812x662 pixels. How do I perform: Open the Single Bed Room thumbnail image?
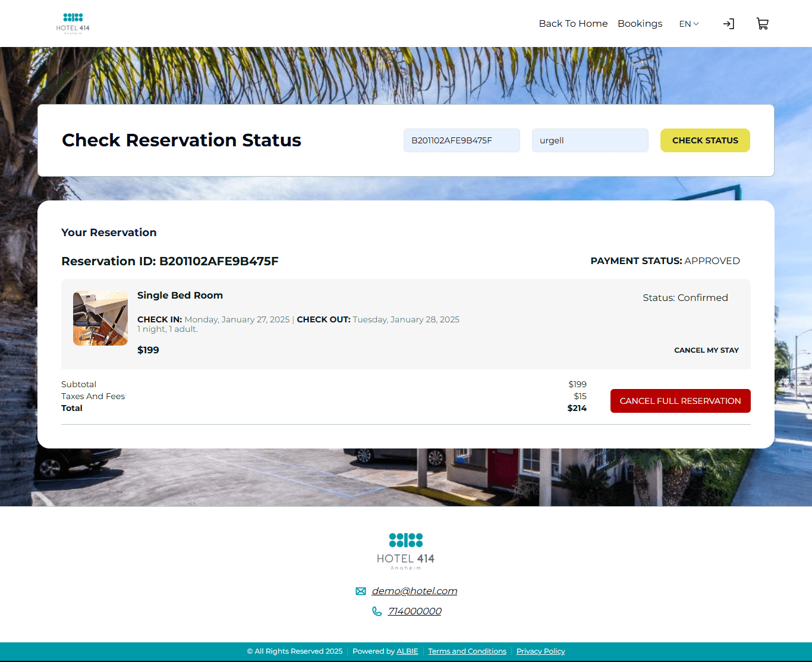click(x=100, y=318)
